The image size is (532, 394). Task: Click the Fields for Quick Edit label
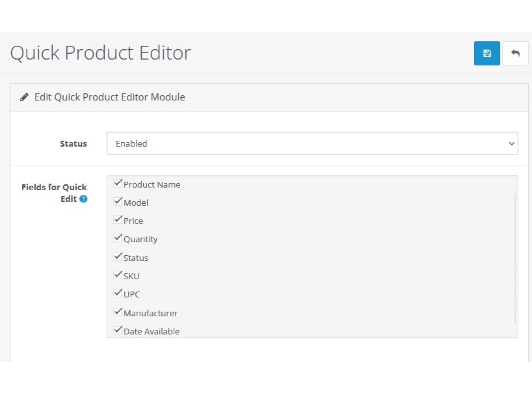54,188
